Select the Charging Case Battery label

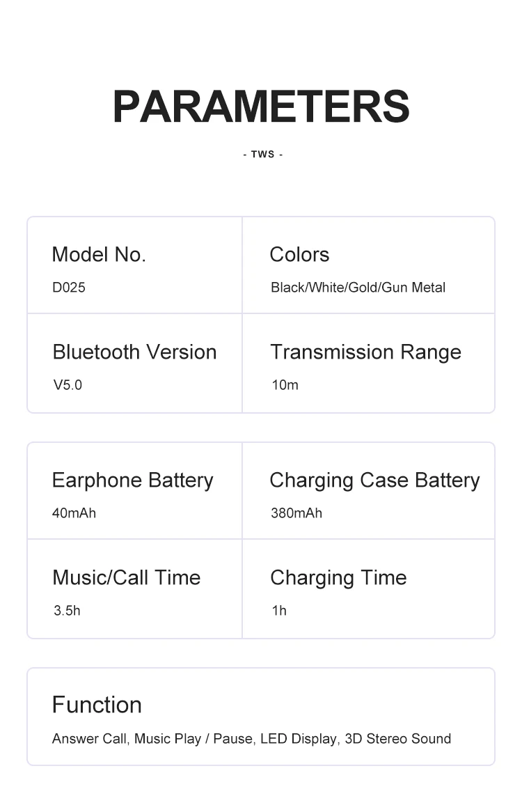coord(375,481)
